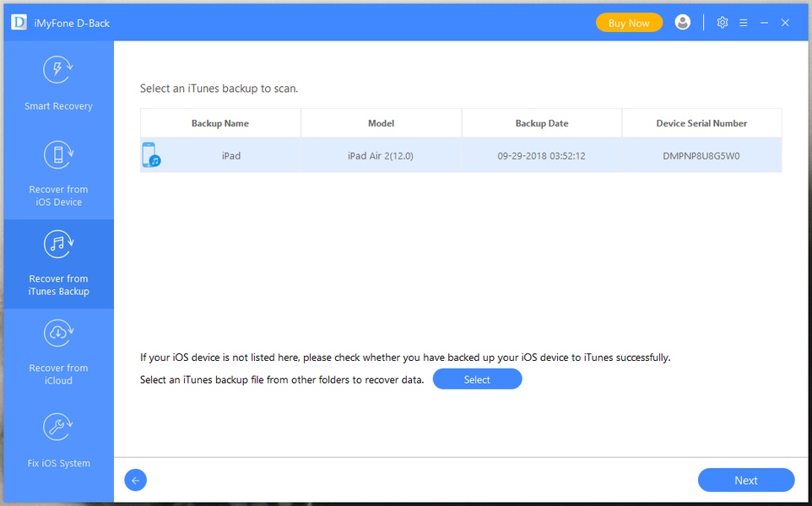This screenshot has height=506, width=812.
Task: Click the Smart Recovery lightning icon
Action: coord(58,69)
